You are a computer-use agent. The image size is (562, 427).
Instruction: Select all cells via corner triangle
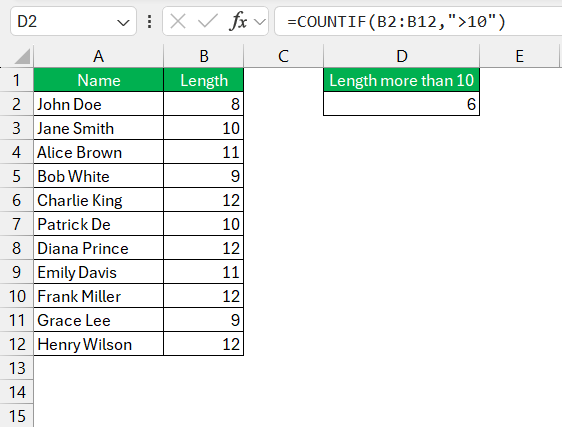22,57
